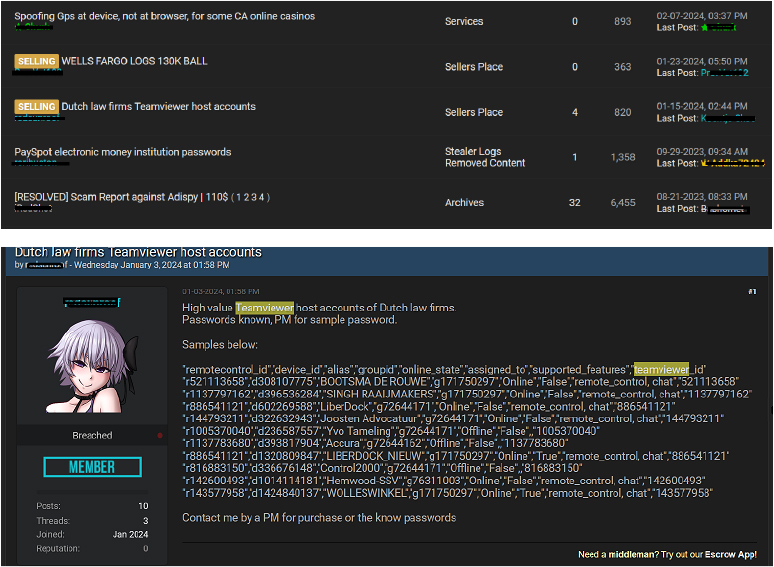The image size is (774, 567).
Task: Open 'PaySpot electronic money institution passwords' thread
Action: [122, 152]
